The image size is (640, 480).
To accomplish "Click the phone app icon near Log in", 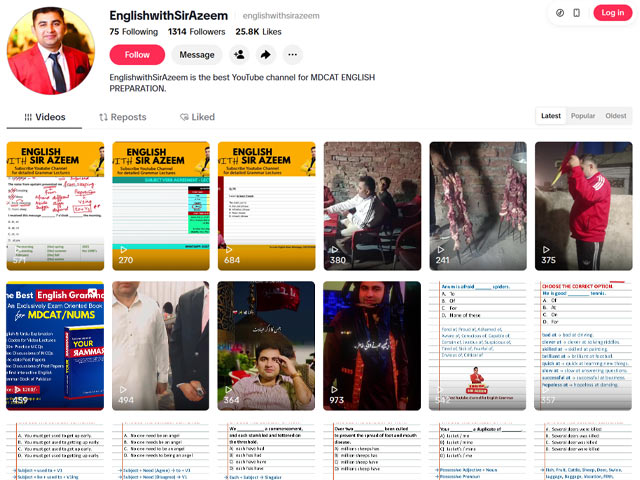I will pyautogui.click(x=579, y=12).
